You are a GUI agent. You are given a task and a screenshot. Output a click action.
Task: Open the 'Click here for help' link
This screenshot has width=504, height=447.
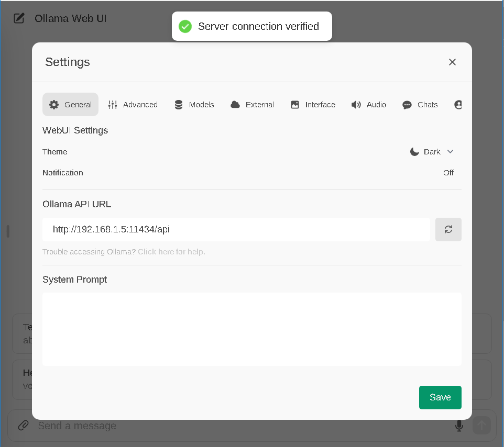pyautogui.click(x=171, y=252)
